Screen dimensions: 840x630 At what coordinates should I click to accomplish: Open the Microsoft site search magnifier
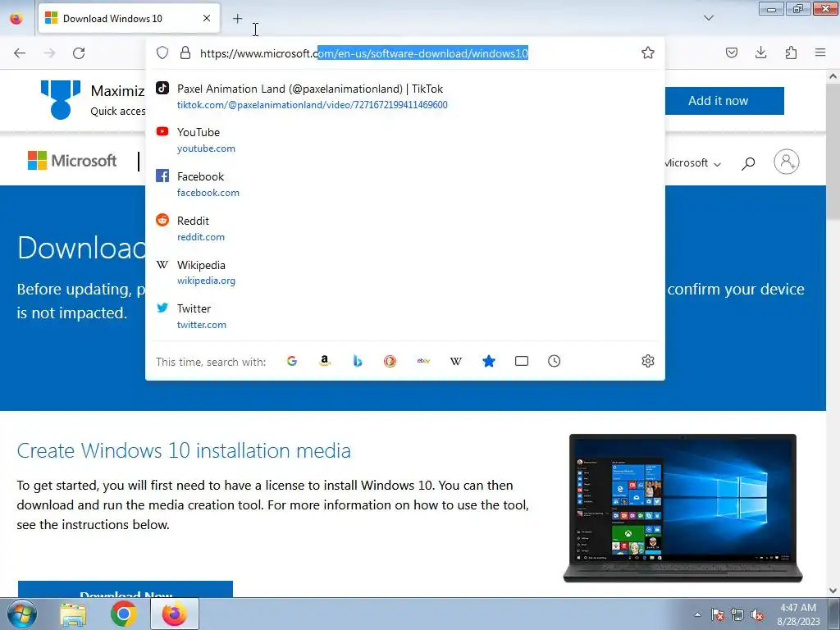pyautogui.click(x=748, y=163)
